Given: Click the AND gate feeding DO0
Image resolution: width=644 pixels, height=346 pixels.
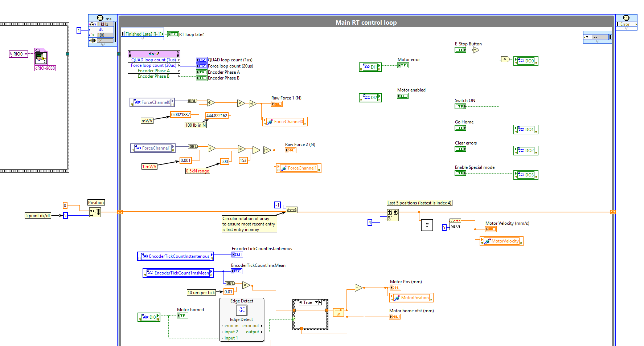Looking at the screenshot, I should pyautogui.click(x=505, y=59).
